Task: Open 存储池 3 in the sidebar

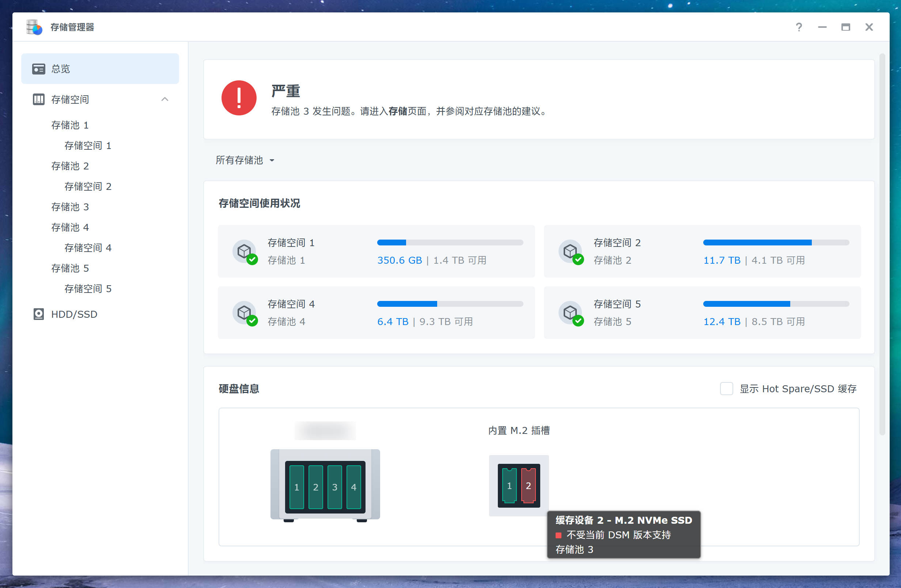Action: click(70, 207)
